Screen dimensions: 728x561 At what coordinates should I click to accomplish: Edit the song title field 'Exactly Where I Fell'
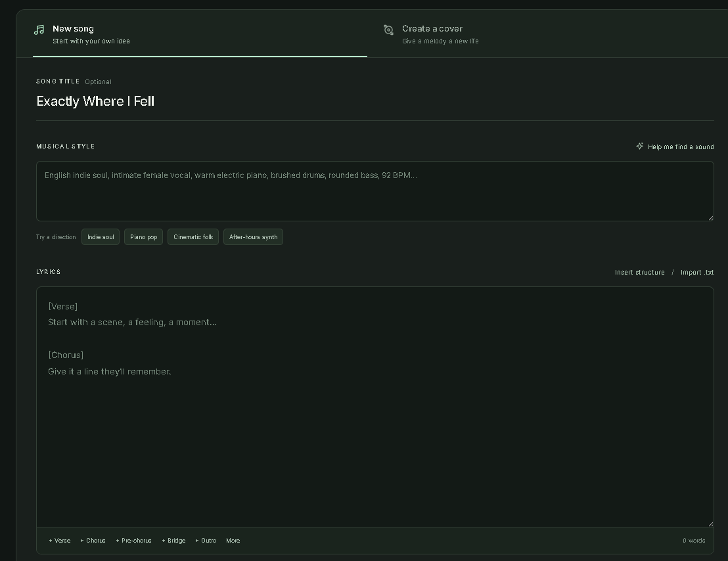click(x=375, y=101)
